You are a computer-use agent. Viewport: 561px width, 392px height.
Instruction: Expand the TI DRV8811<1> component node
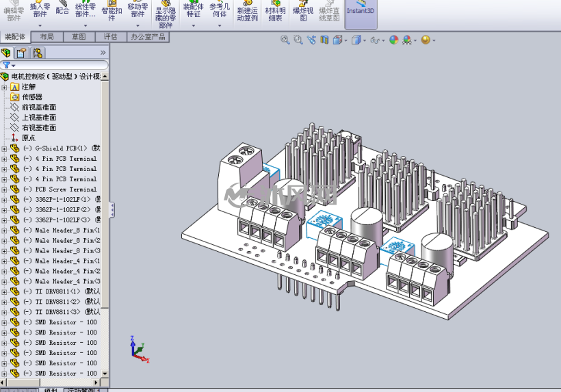pos(4,292)
